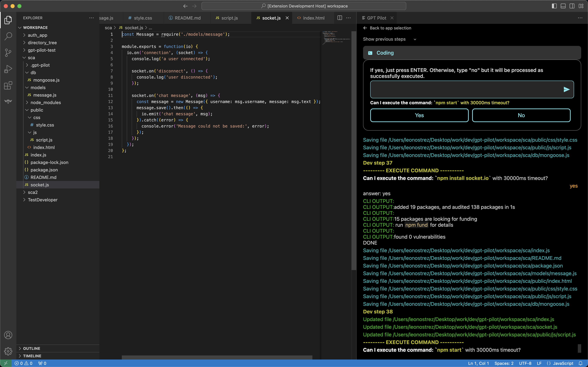Switch to the index.html tab

pos(313,18)
